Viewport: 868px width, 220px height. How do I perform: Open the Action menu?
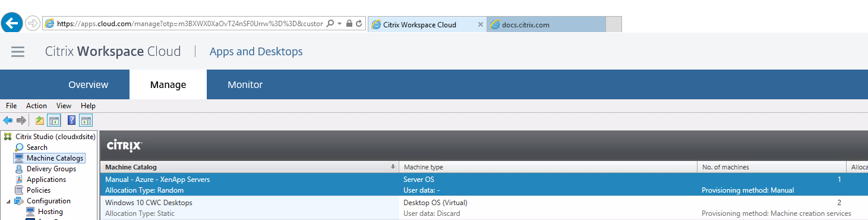pos(36,106)
